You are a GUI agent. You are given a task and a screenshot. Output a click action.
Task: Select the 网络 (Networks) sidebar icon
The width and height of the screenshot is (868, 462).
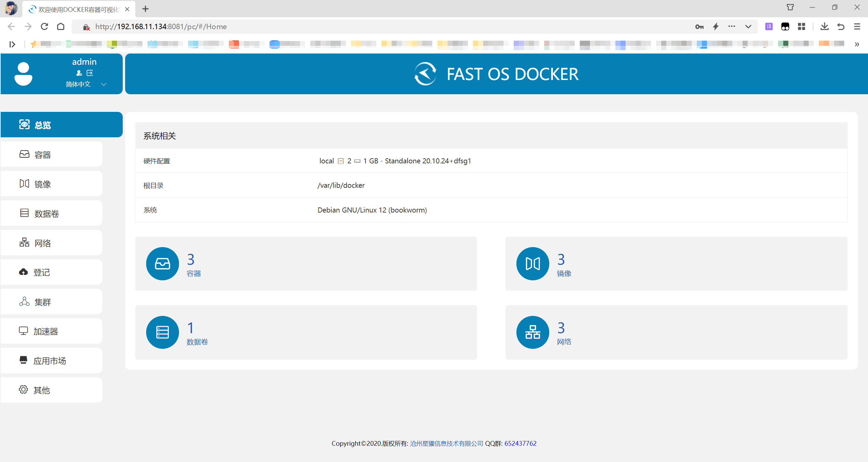click(x=24, y=243)
